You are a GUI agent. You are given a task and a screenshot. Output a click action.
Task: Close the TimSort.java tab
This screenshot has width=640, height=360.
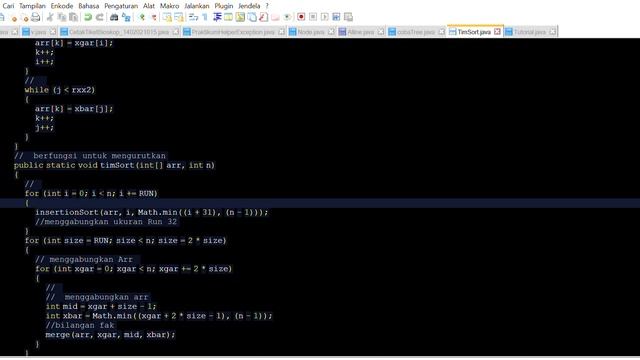click(497, 31)
